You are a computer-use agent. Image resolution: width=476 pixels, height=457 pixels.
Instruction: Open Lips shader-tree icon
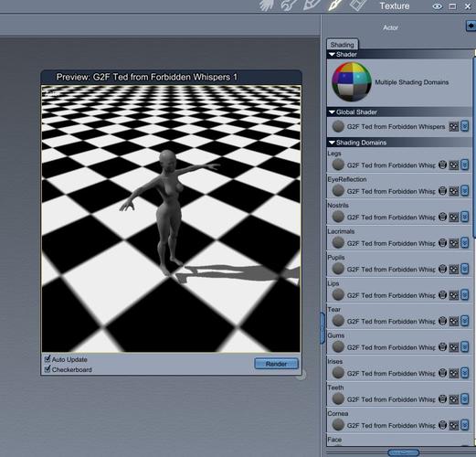pos(454,295)
